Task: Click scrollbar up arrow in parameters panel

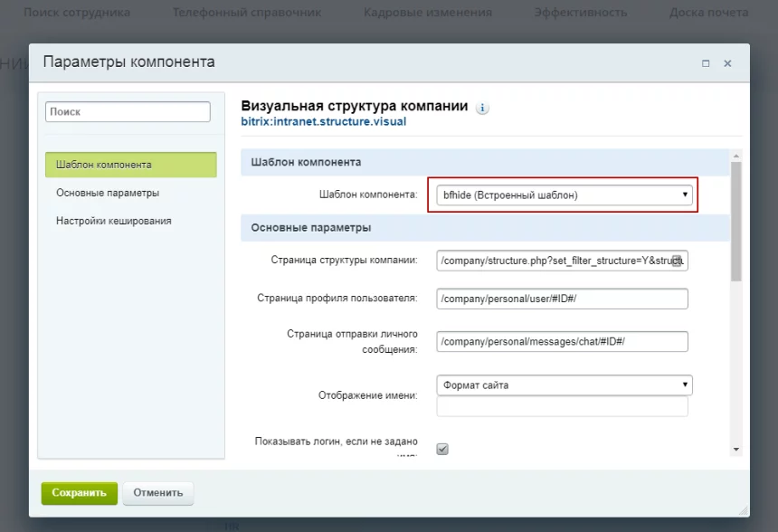Action: (x=735, y=156)
